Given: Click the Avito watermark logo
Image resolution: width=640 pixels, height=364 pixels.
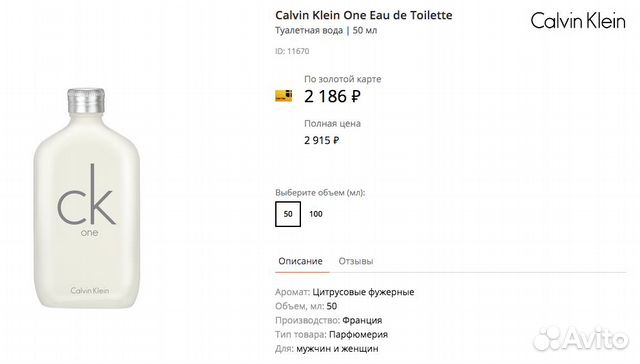Looking at the screenshot, I should pyautogui.click(x=581, y=338).
